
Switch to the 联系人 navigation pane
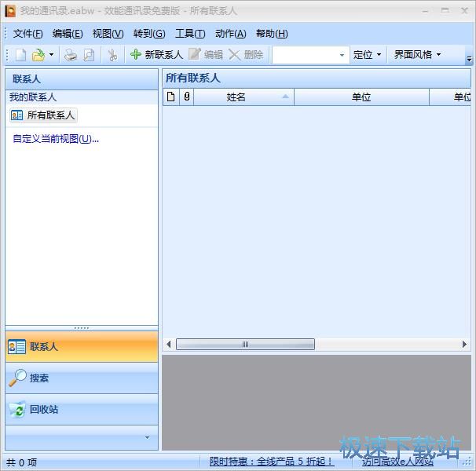pyautogui.click(x=82, y=346)
